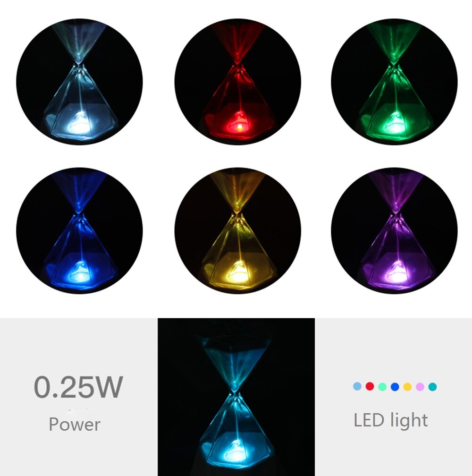Choose the teal color dot
The image size is (472, 476).
[x=432, y=387]
